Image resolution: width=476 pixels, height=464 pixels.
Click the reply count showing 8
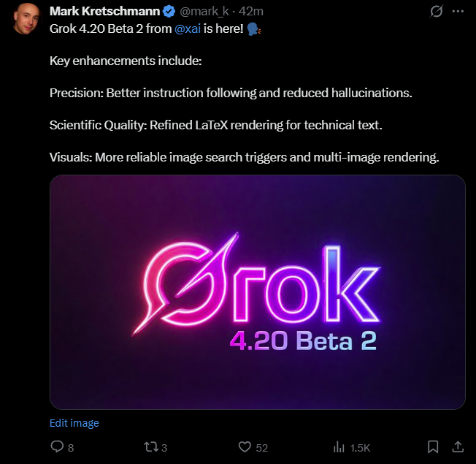pos(71,447)
